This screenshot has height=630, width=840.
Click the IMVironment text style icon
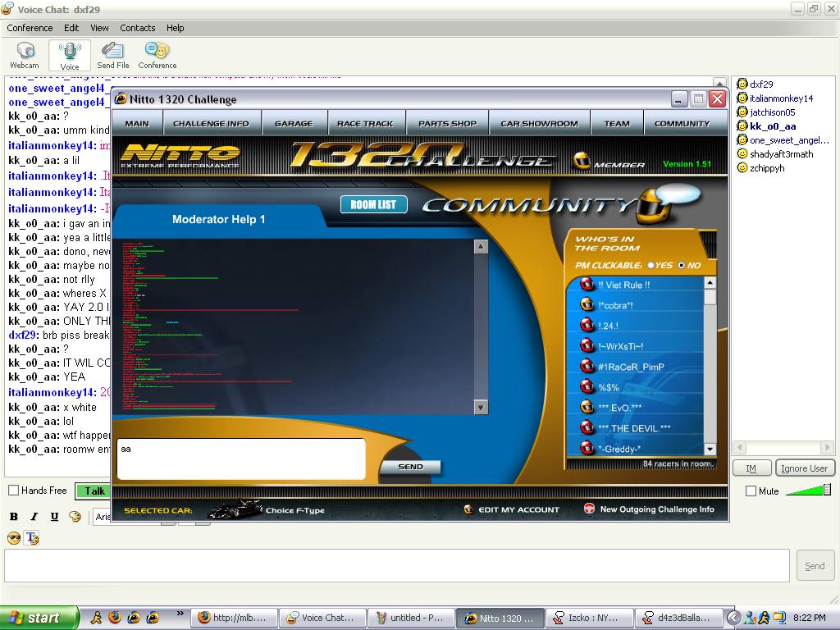tap(32, 538)
